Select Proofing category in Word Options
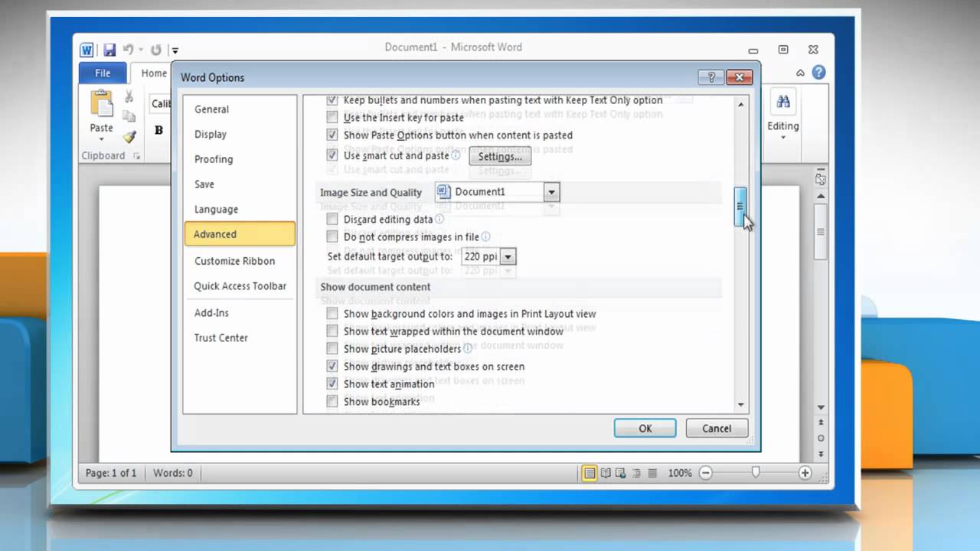Screen dimensions: 980x551 [x=240, y=159]
